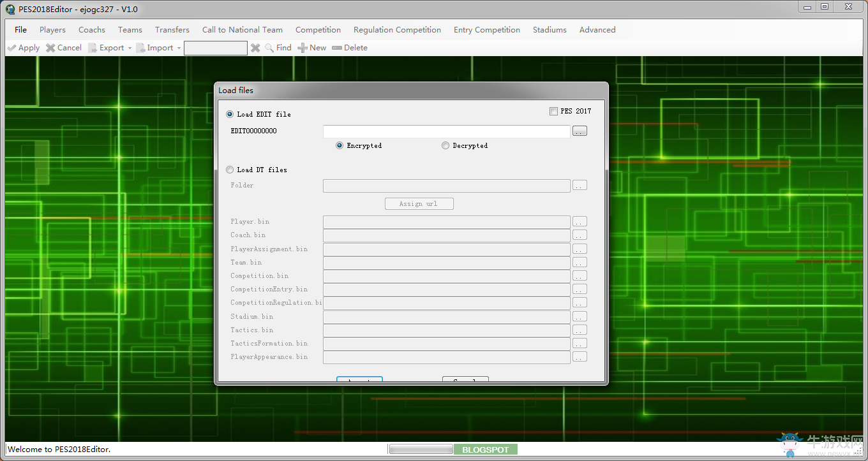Open the Advanced menu
Viewport: 868px width, 461px height.
coord(597,29)
